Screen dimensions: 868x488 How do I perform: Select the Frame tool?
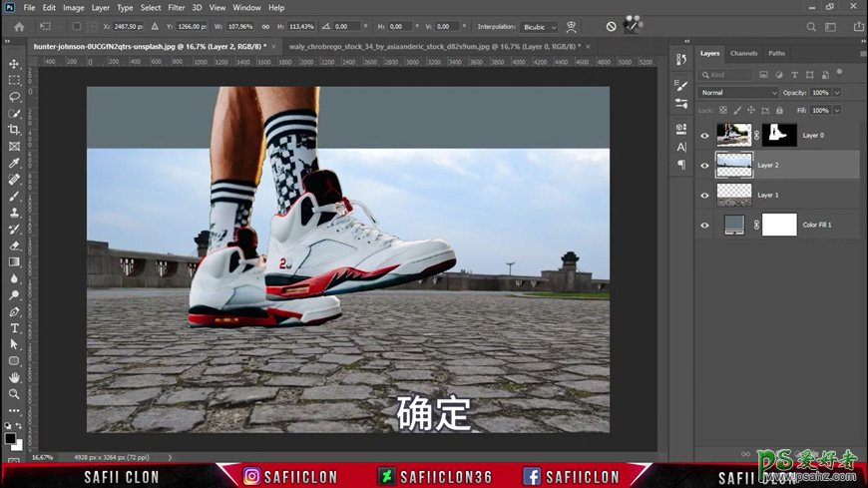[14, 147]
